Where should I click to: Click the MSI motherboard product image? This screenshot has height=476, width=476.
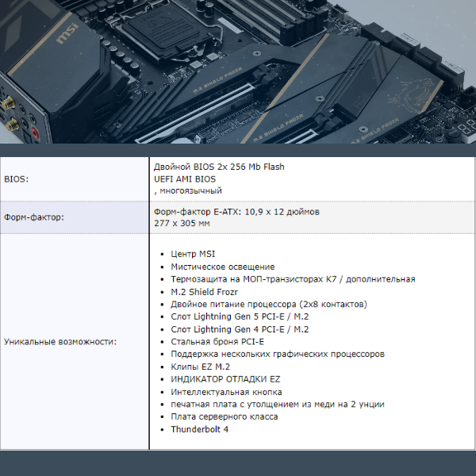point(238,71)
